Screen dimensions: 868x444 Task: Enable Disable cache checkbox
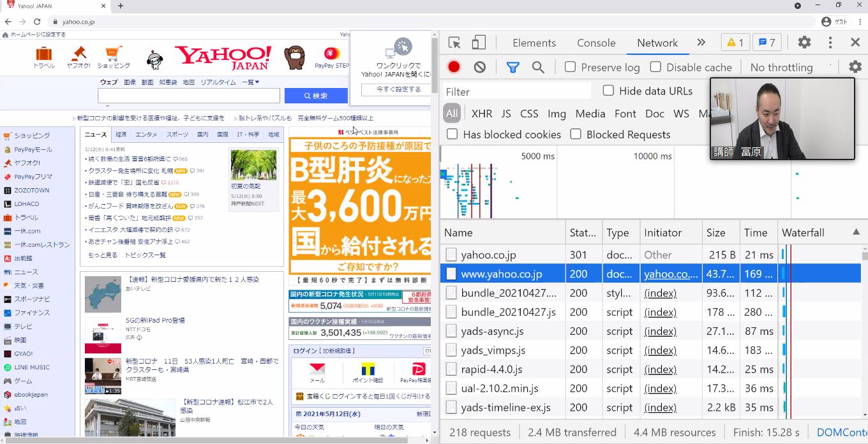tap(655, 67)
